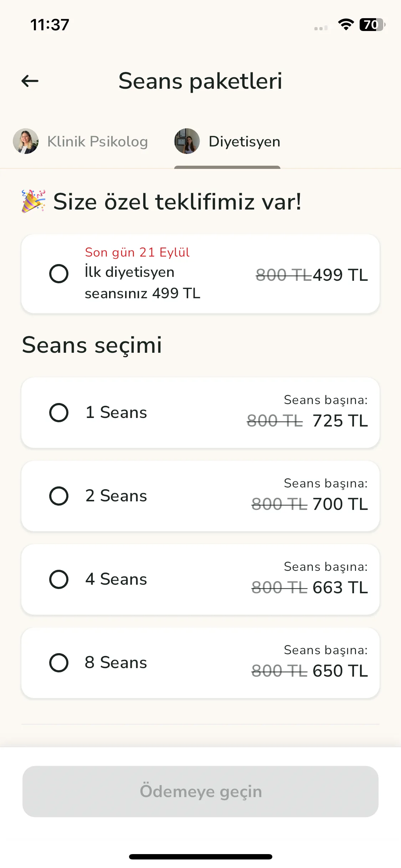Tap the 663 TL price text
Viewport: 401px width, 868px height.
pos(340,588)
